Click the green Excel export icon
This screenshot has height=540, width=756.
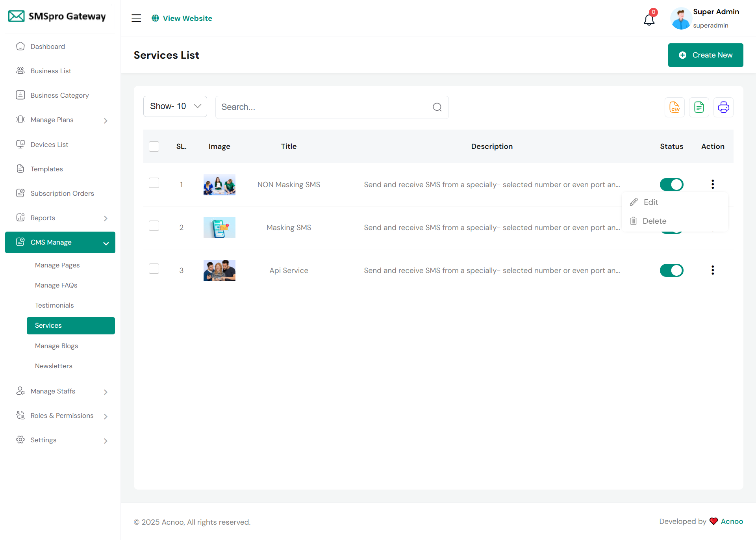click(x=699, y=107)
